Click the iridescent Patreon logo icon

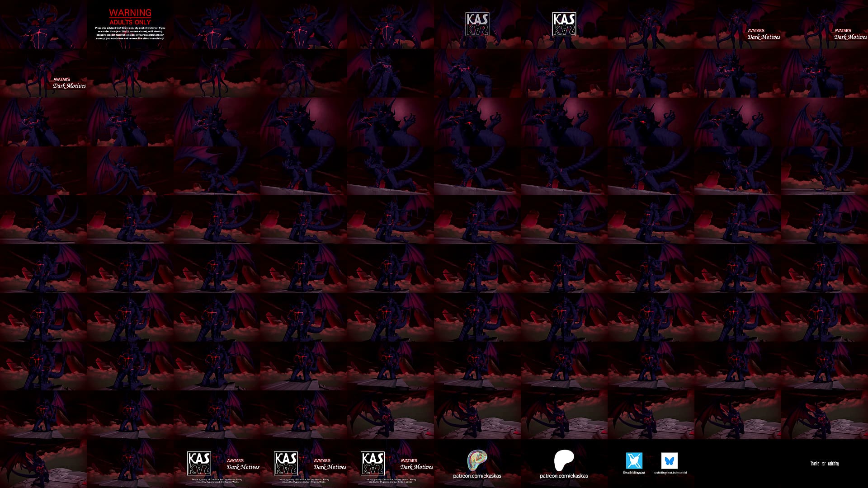coord(477,461)
